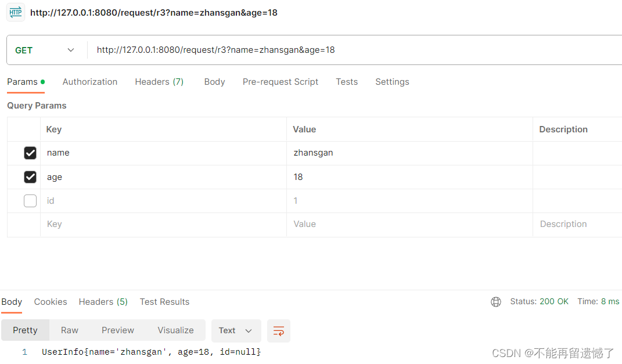This screenshot has width=622, height=364.
Task: Select the Visualize view button
Action: (x=176, y=330)
